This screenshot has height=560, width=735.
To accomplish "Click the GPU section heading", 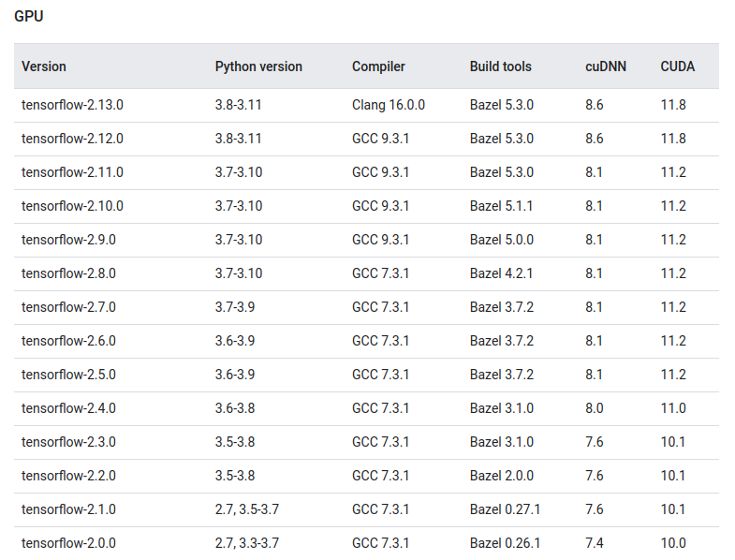I will click(30, 17).
